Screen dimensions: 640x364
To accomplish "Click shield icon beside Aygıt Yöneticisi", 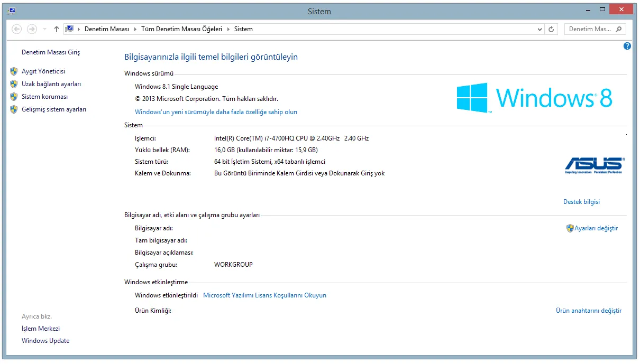I will click(14, 71).
